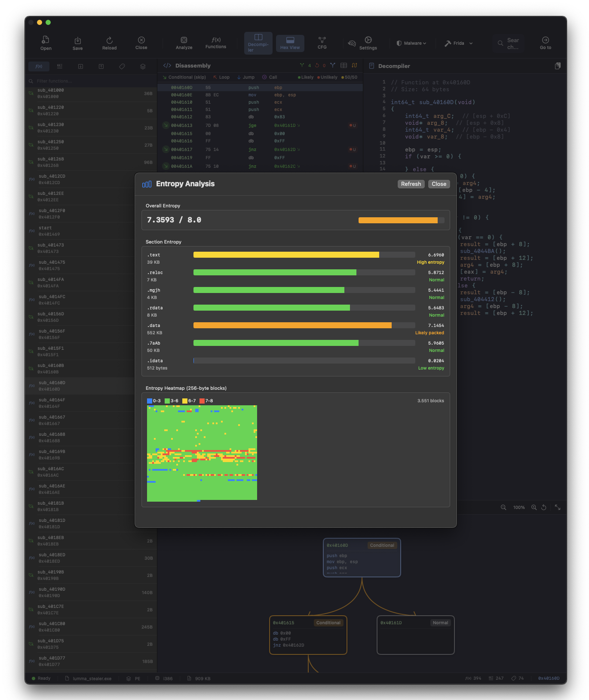Click the 247 strings count in status bar
The height and width of the screenshot is (700, 589).
(x=496, y=678)
